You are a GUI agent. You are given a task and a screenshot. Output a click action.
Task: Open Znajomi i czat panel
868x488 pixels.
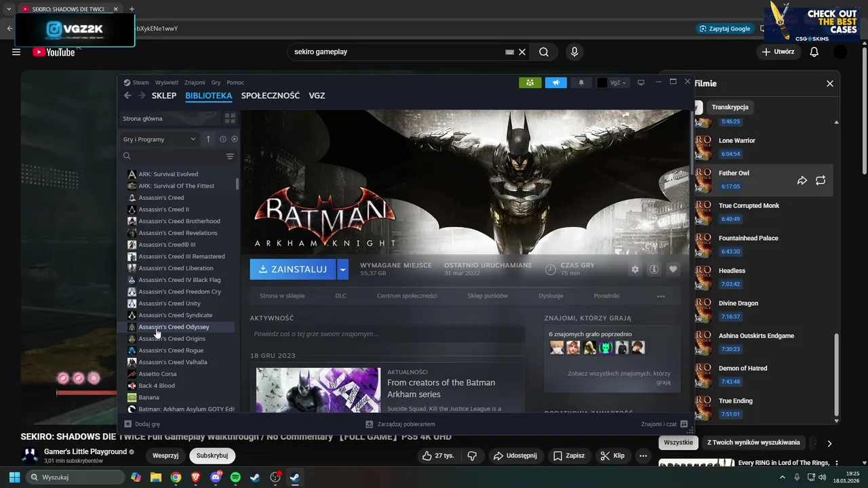pyautogui.click(x=664, y=424)
